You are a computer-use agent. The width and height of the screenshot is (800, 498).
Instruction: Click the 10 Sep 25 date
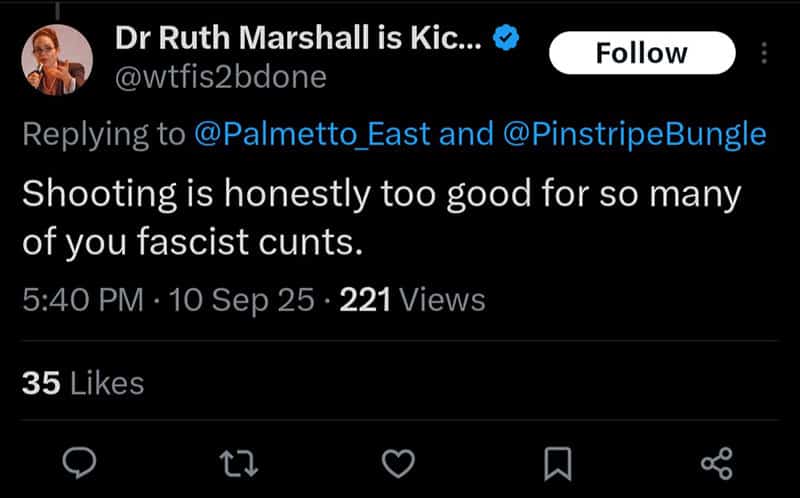[x=241, y=300]
